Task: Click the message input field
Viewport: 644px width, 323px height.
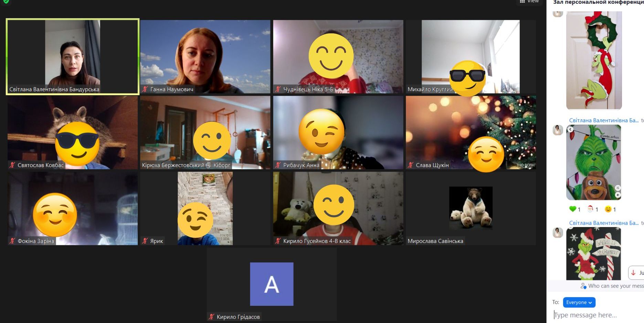Action: tap(597, 315)
